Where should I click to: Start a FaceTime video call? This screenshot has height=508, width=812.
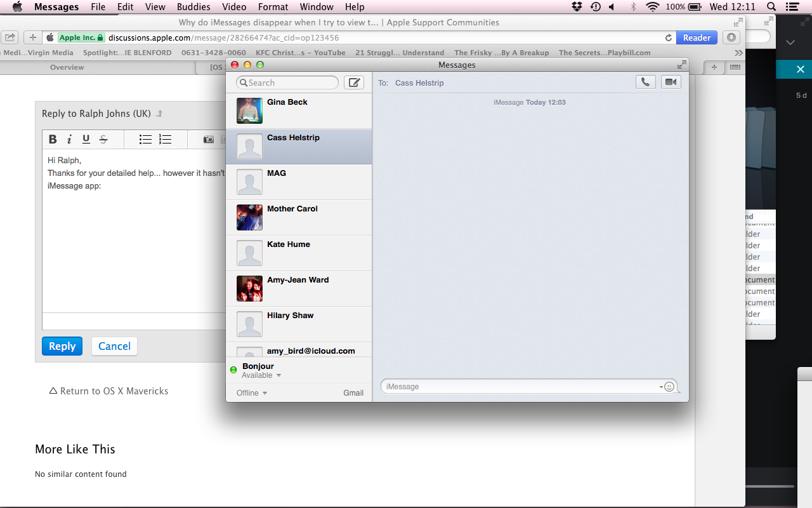671,82
